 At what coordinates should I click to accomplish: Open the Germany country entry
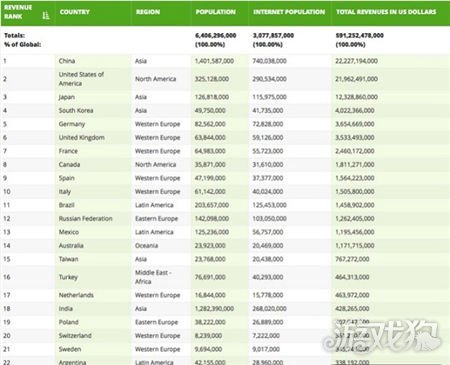click(x=72, y=124)
